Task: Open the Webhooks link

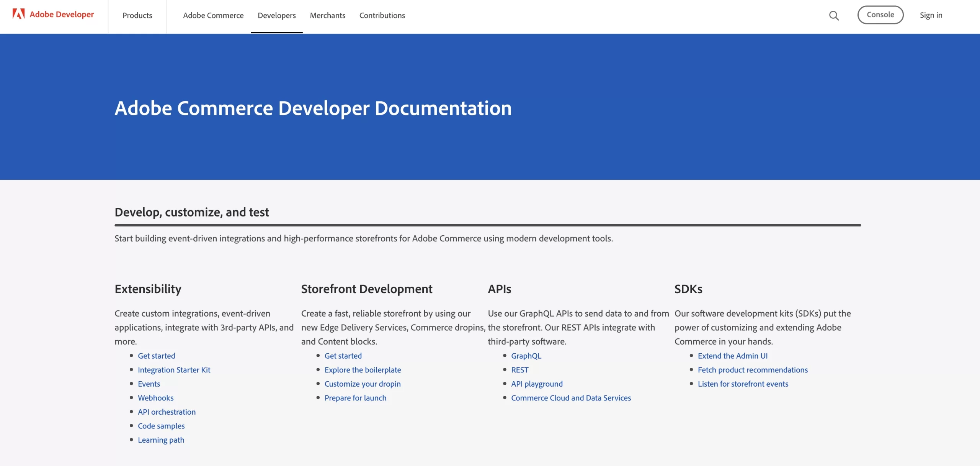Action: coord(155,398)
